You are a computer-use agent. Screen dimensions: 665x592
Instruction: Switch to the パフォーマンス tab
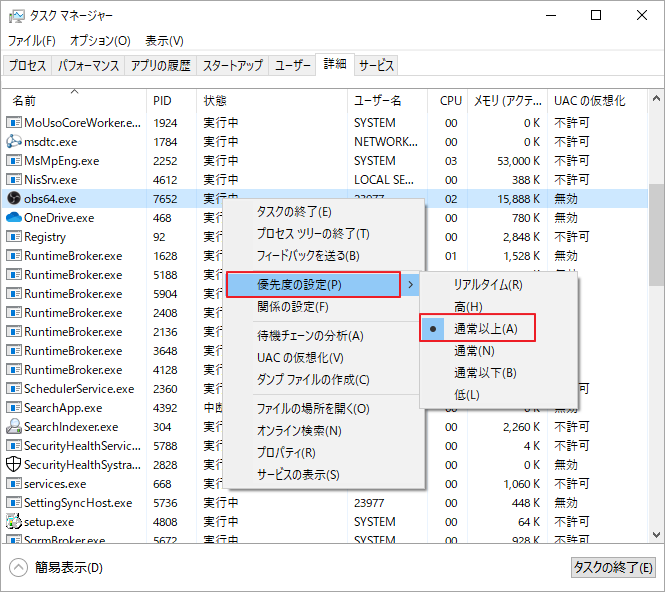tap(88, 65)
